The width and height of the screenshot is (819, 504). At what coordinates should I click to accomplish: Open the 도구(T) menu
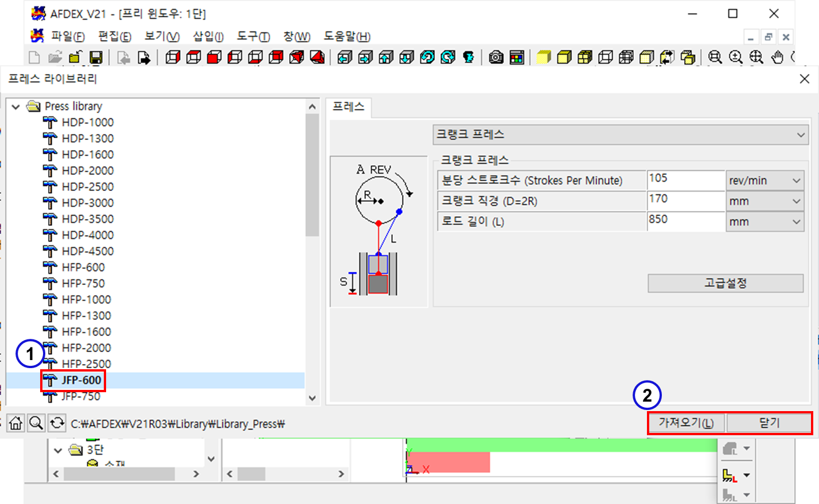(253, 37)
